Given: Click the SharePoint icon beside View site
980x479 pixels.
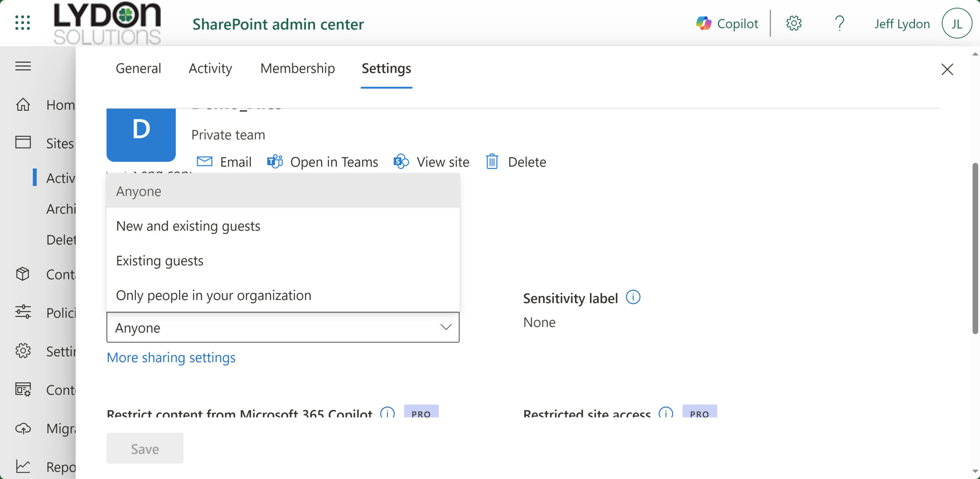Looking at the screenshot, I should click(401, 162).
